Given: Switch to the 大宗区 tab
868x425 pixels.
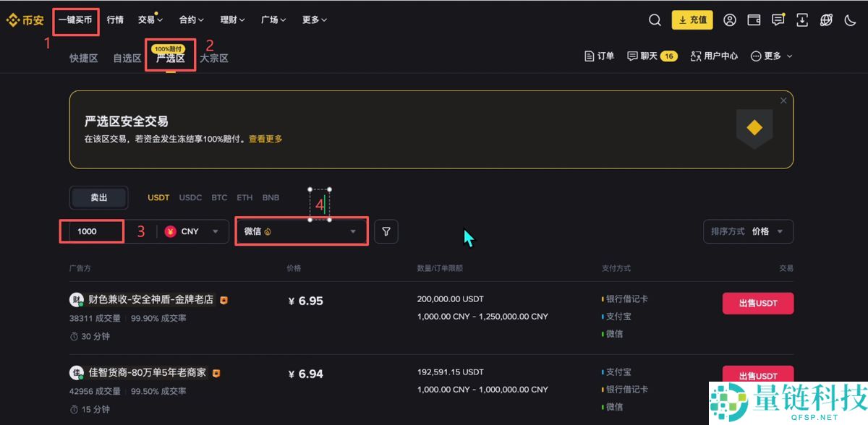Looking at the screenshot, I should (213, 58).
